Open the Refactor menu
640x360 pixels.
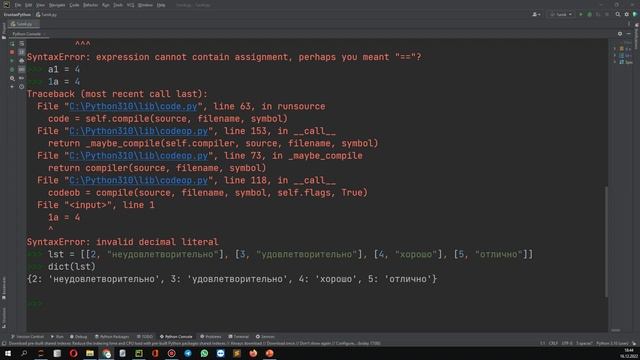pos(90,5)
